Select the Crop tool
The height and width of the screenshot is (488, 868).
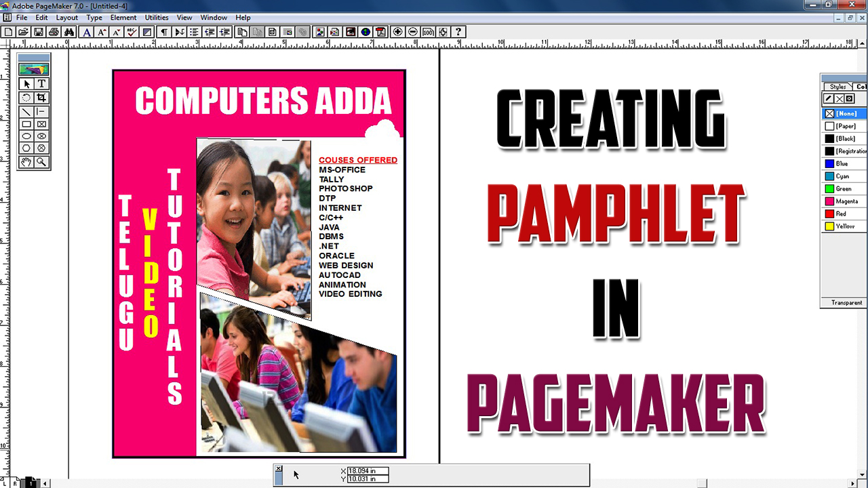point(42,98)
